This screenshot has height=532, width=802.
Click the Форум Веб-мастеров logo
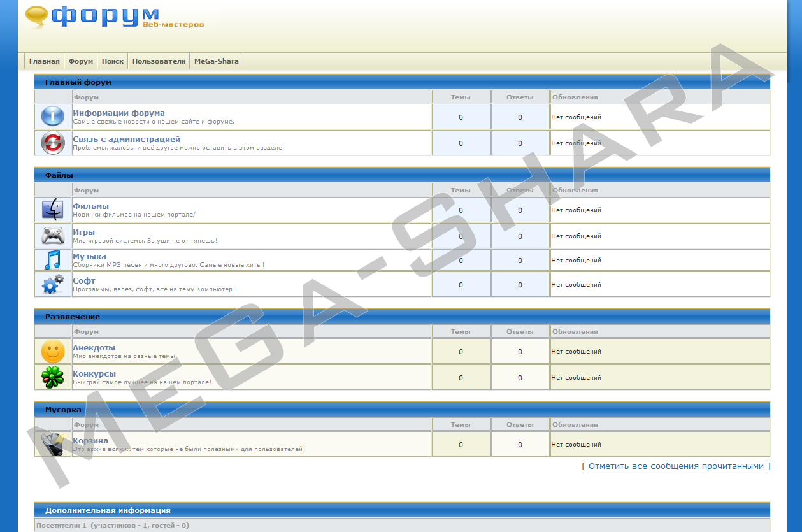[x=115, y=17]
